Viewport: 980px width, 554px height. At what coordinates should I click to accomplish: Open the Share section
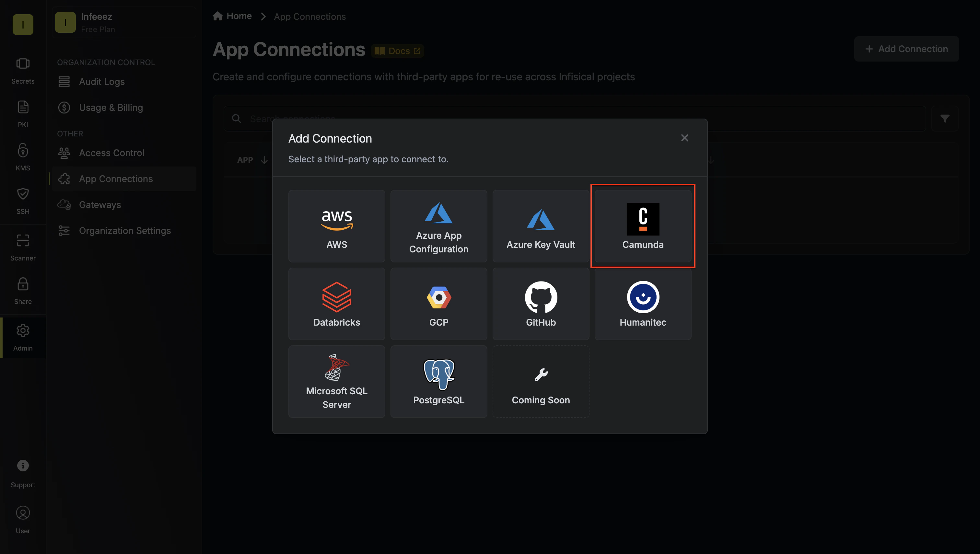(23, 291)
